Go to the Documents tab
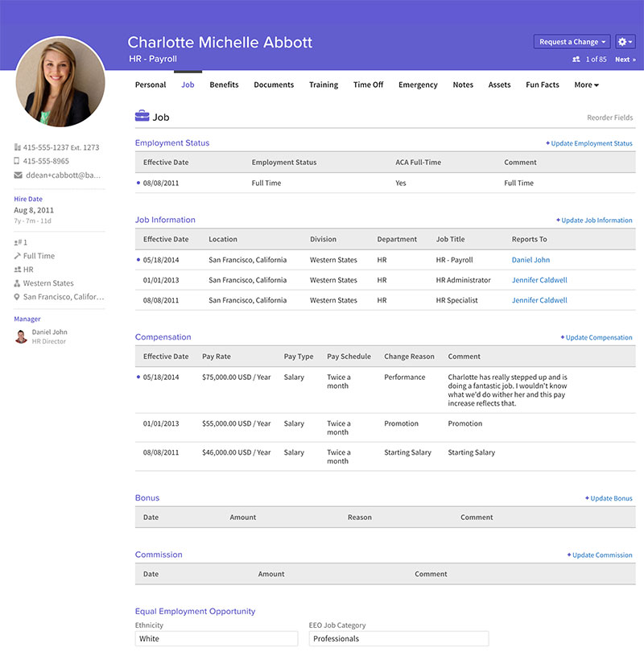644x660 pixels. 274,85
